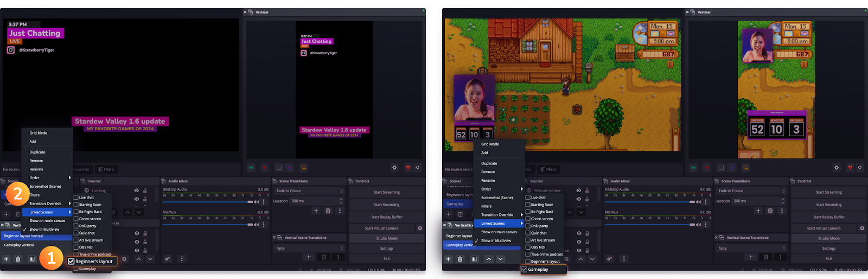Check Live chat in left screenshot submenu
Viewport: 868px width, 279px height.
76,198
